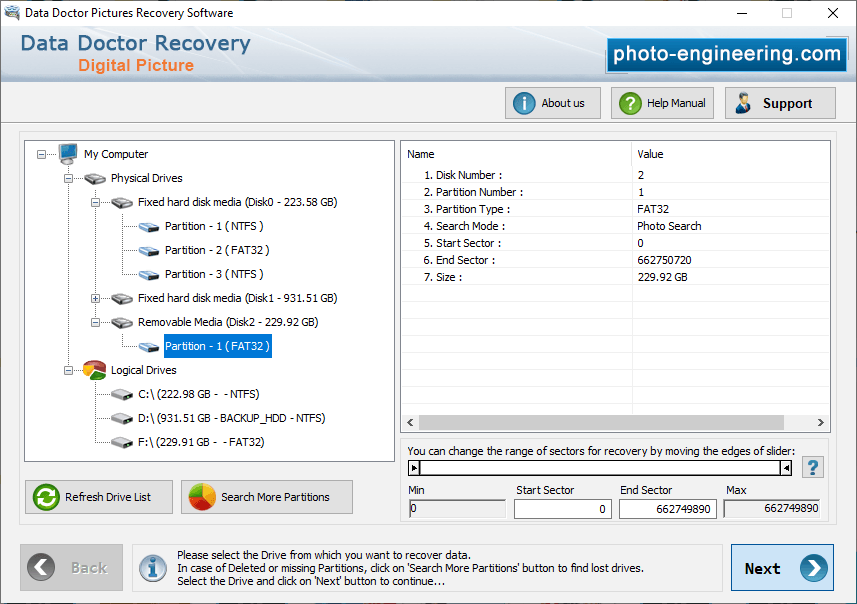Click the selected Disk2 FAT32 partition icon

click(149, 347)
